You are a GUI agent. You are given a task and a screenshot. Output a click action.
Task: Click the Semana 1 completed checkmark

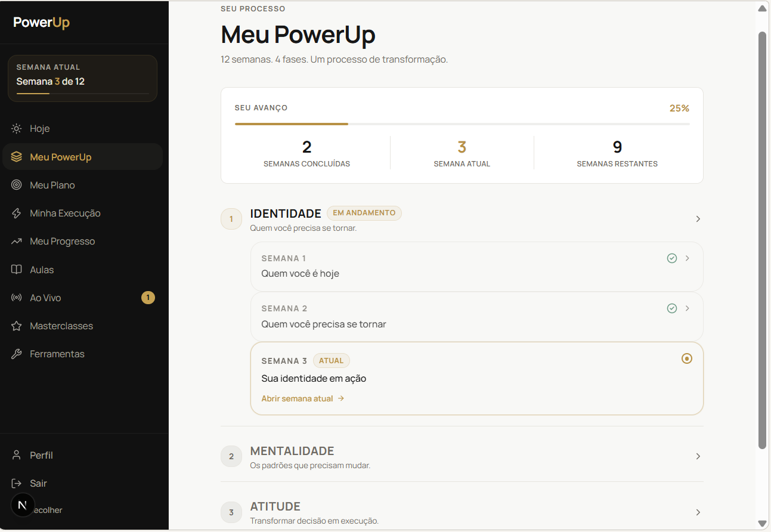[x=672, y=258]
